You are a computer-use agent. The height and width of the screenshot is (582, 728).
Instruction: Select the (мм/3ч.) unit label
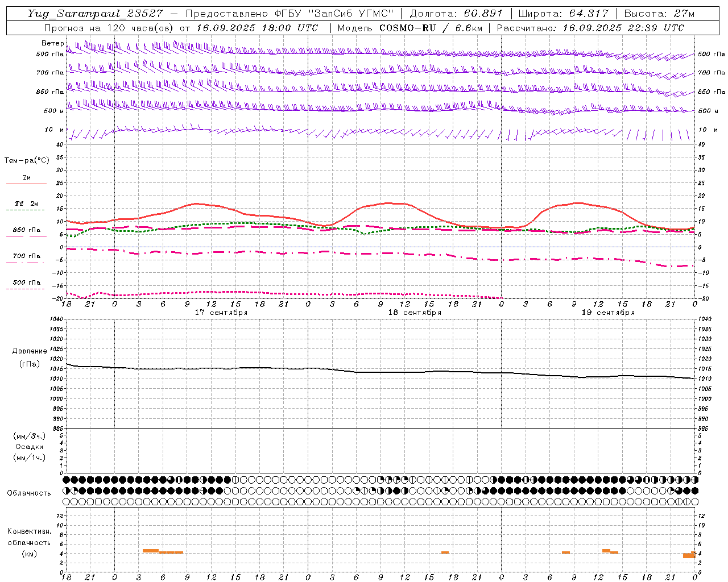tap(30, 436)
